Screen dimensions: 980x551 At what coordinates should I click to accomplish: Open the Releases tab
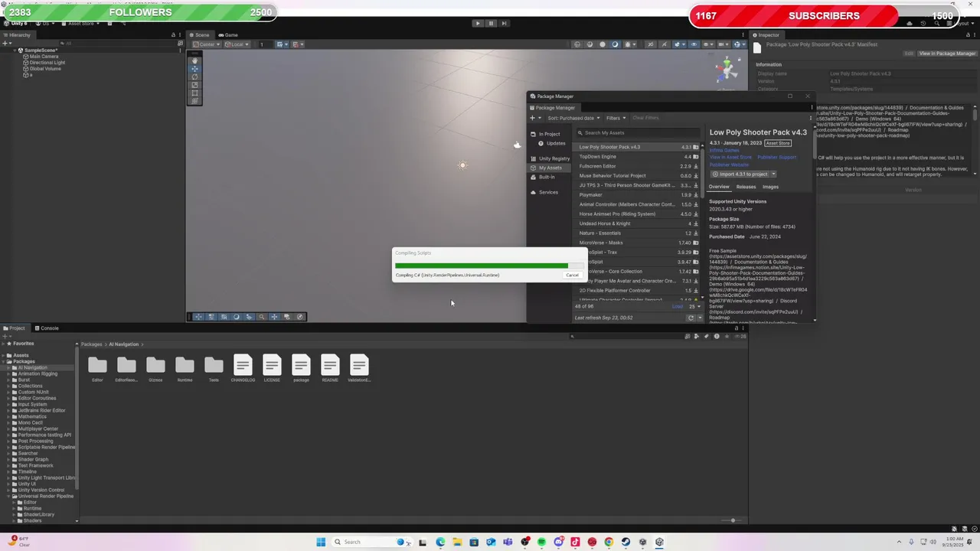pos(746,187)
